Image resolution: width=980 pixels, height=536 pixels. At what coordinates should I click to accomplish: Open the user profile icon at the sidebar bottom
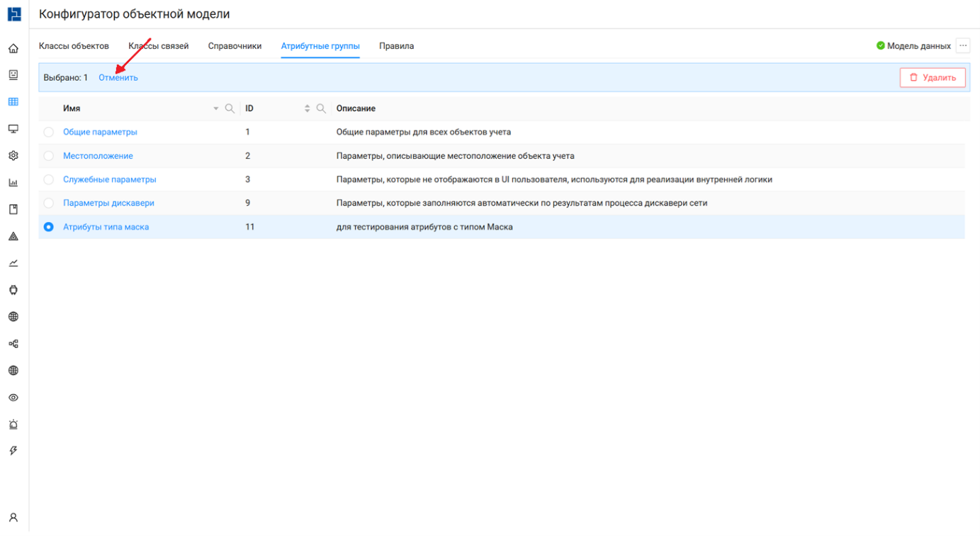[13, 518]
